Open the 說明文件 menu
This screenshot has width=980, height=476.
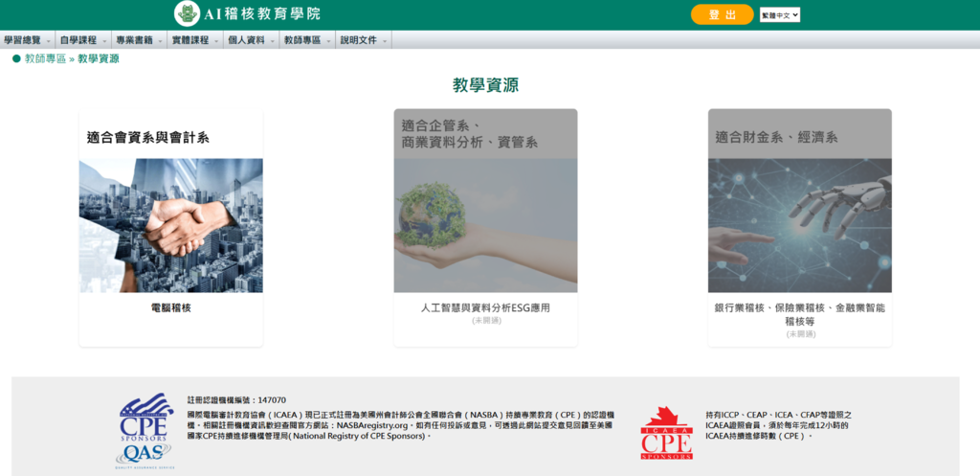[364, 40]
